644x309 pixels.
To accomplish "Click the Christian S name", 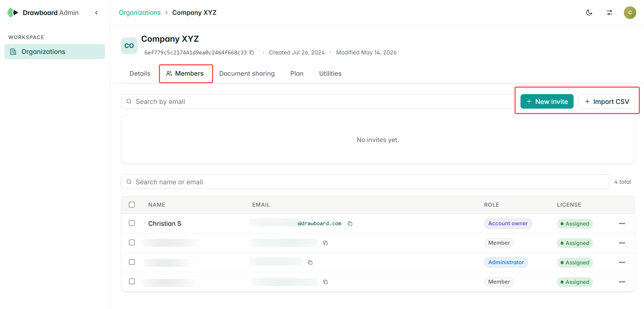I will click(x=165, y=223).
